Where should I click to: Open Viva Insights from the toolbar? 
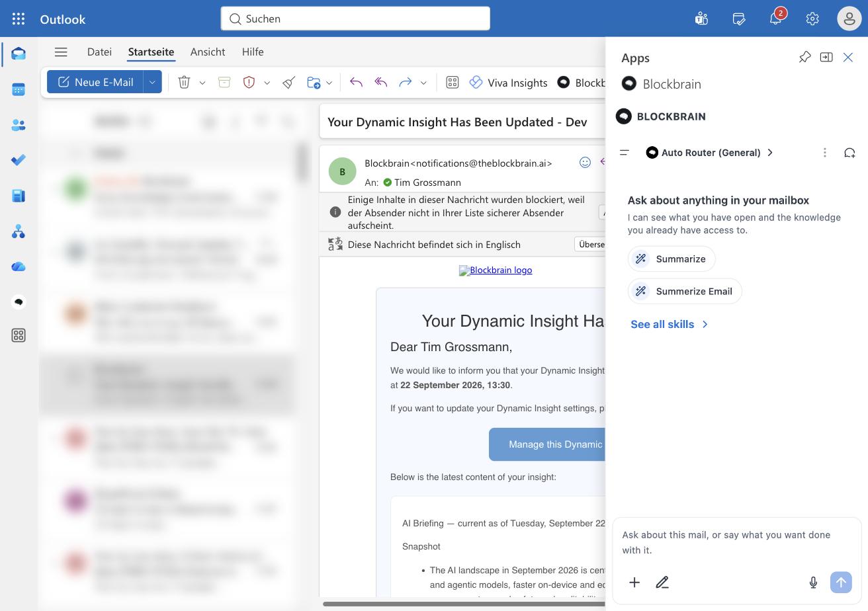(508, 83)
